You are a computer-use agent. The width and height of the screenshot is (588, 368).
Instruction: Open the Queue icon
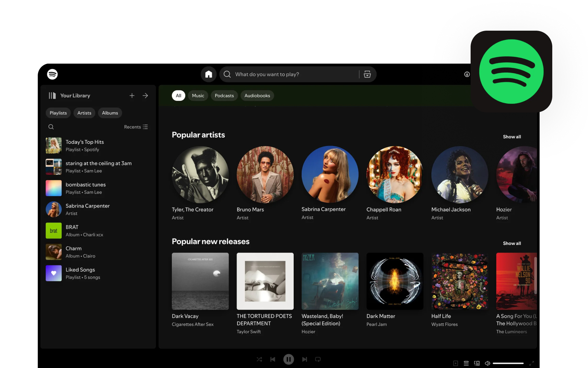(466, 363)
